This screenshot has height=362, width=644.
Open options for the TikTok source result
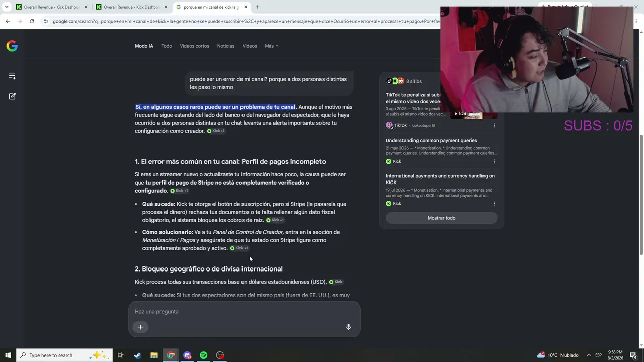494,125
